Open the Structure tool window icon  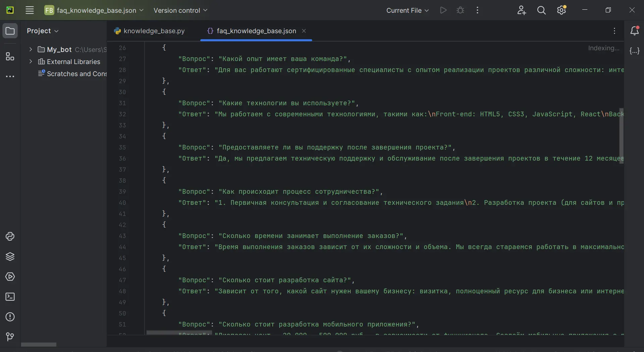(x=10, y=56)
